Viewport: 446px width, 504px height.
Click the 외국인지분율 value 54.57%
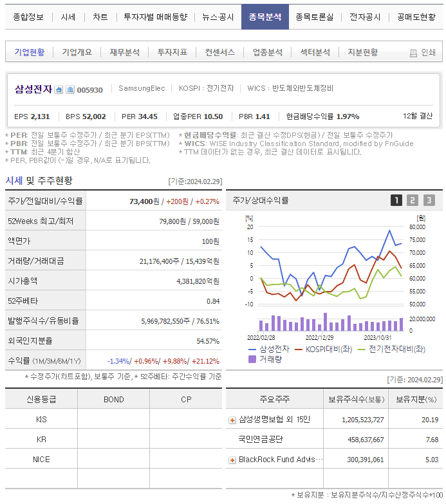208,341
